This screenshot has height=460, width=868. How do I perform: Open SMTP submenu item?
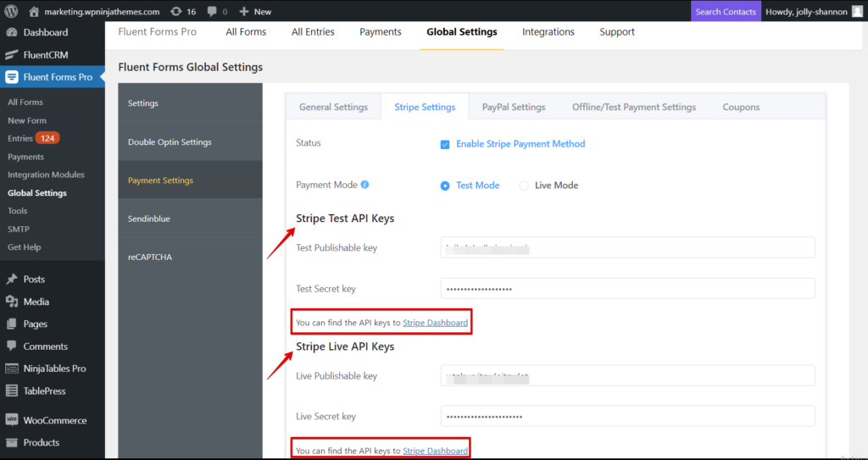(19, 229)
